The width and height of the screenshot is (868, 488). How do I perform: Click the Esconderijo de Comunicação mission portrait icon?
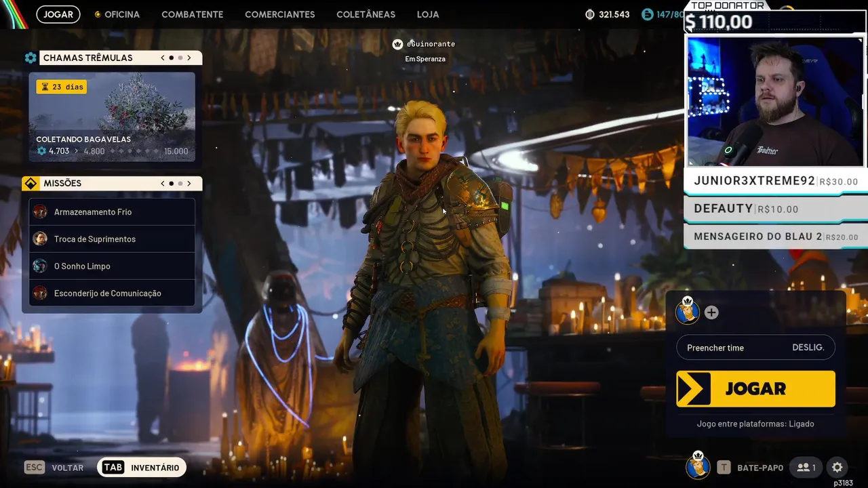tap(41, 293)
